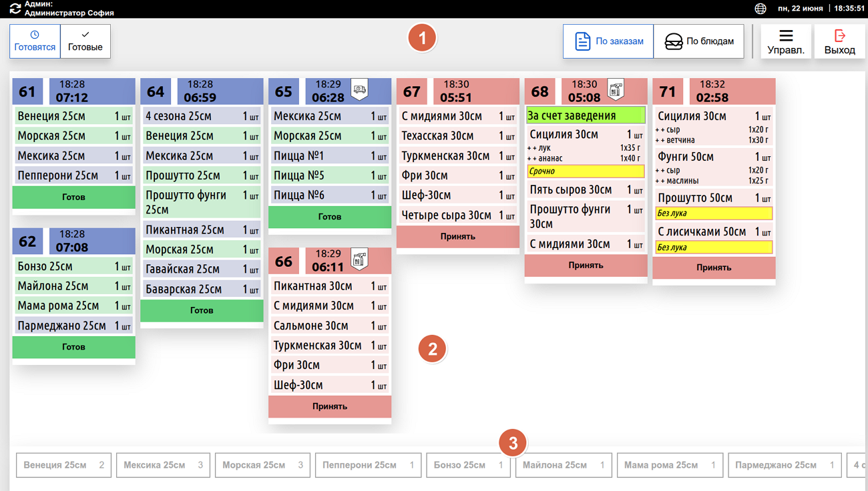The height and width of the screenshot is (491, 868).
Task: Click the takeaway icon on order 68
Action: pos(616,89)
